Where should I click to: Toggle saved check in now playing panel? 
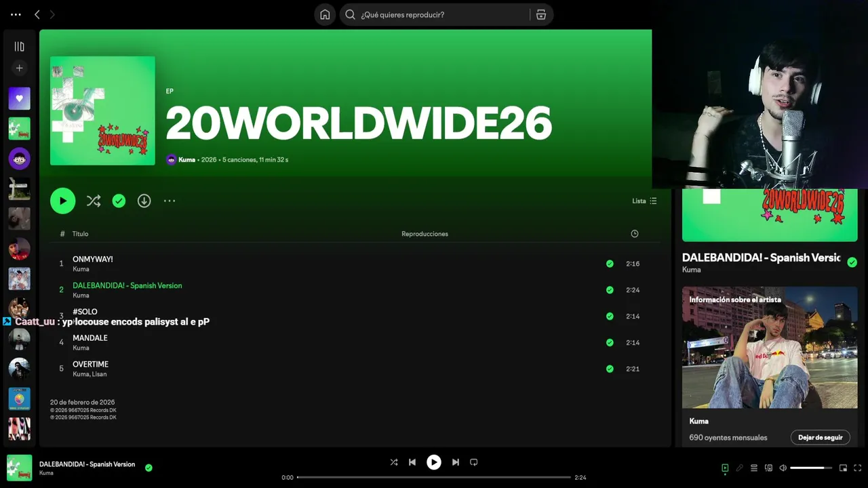click(x=852, y=262)
